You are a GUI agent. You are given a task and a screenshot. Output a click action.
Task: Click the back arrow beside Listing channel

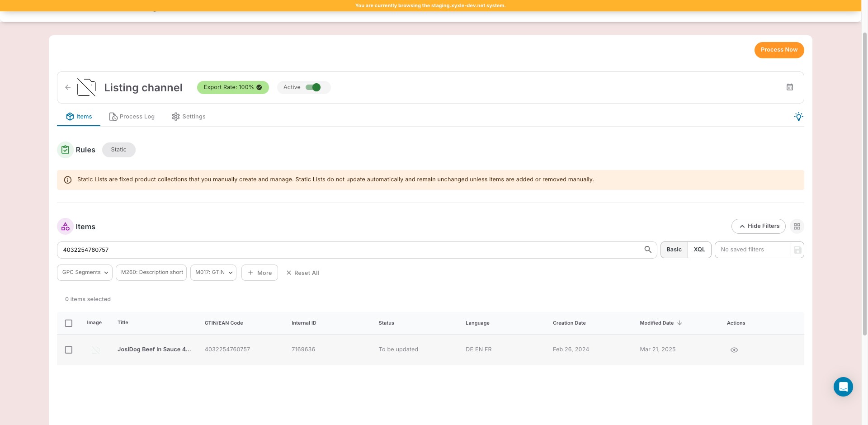tap(68, 87)
